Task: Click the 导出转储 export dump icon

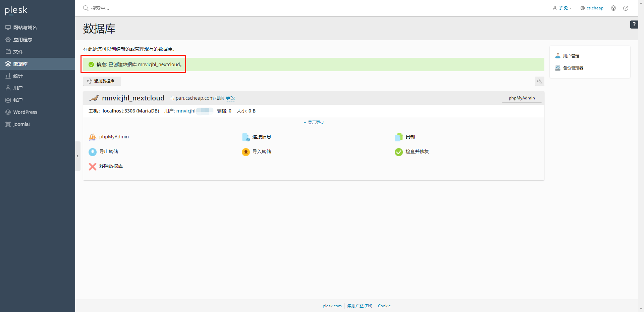Action: [x=93, y=152]
